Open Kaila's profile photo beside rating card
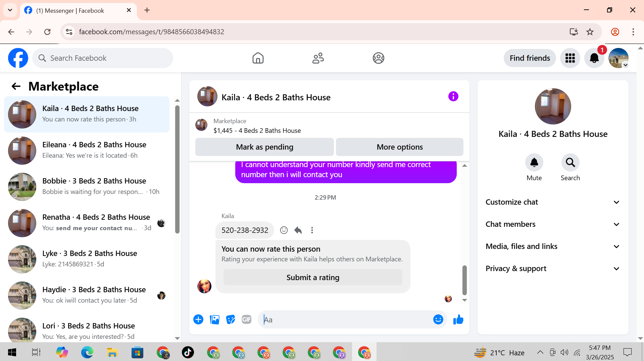The width and height of the screenshot is (644, 361). 204,286
